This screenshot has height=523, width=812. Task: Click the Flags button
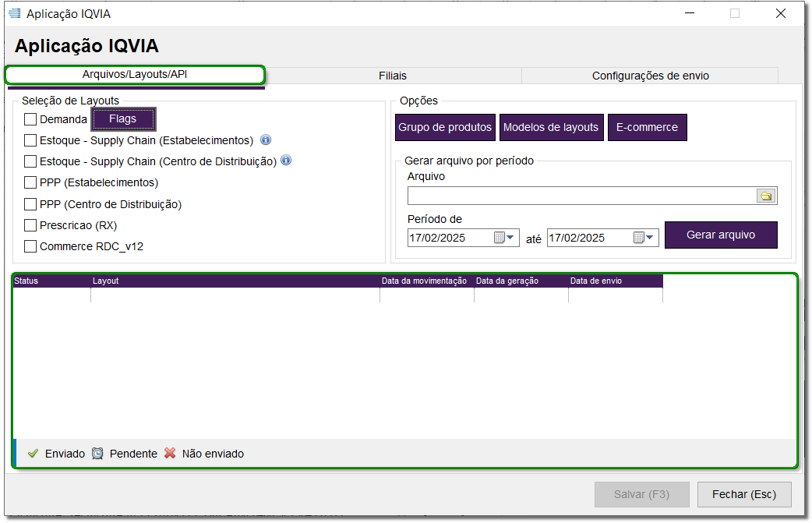click(x=123, y=119)
